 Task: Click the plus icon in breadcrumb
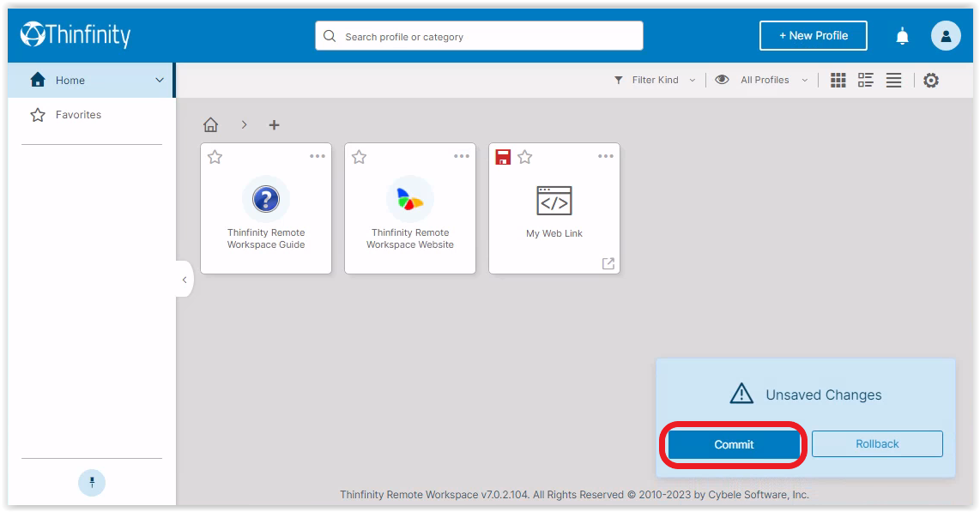point(274,125)
